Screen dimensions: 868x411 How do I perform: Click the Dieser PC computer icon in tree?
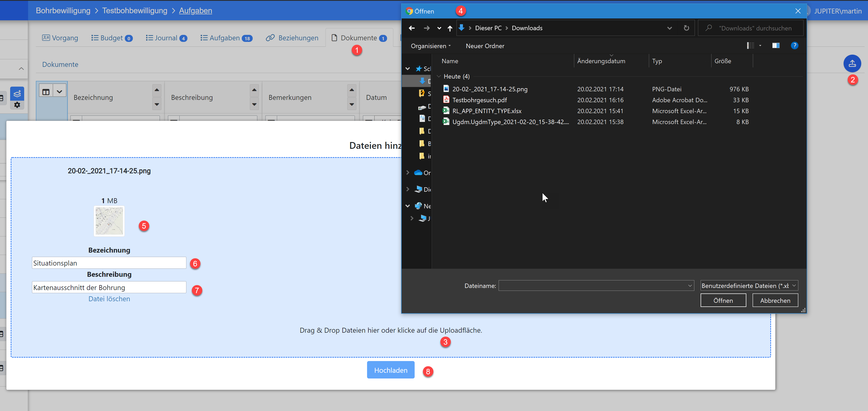(418, 189)
